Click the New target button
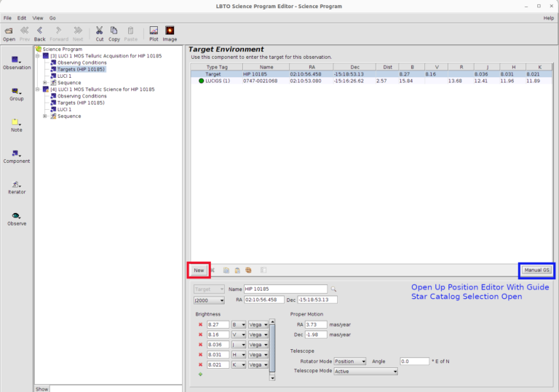This screenshot has width=559, height=392. click(x=199, y=271)
